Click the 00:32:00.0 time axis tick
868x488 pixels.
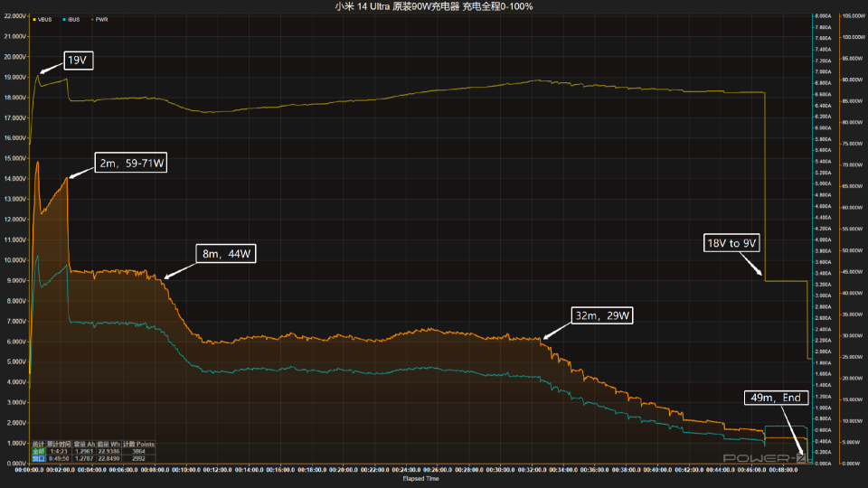(532, 470)
